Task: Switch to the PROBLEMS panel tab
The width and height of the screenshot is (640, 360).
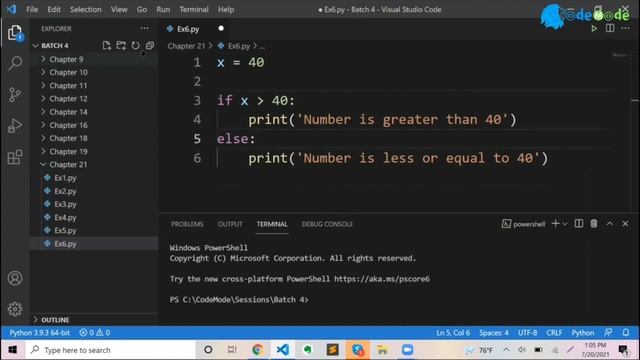Action: 187,224
